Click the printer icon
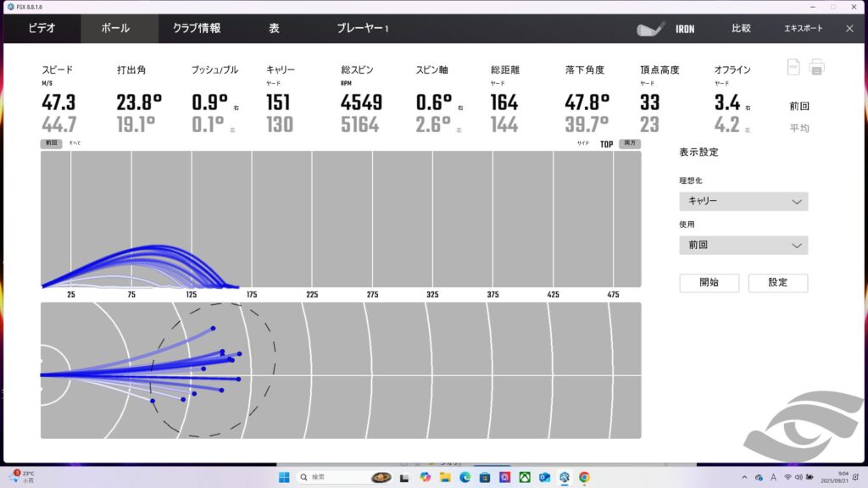Image resolution: width=868 pixels, height=488 pixels. pos(816,67)
